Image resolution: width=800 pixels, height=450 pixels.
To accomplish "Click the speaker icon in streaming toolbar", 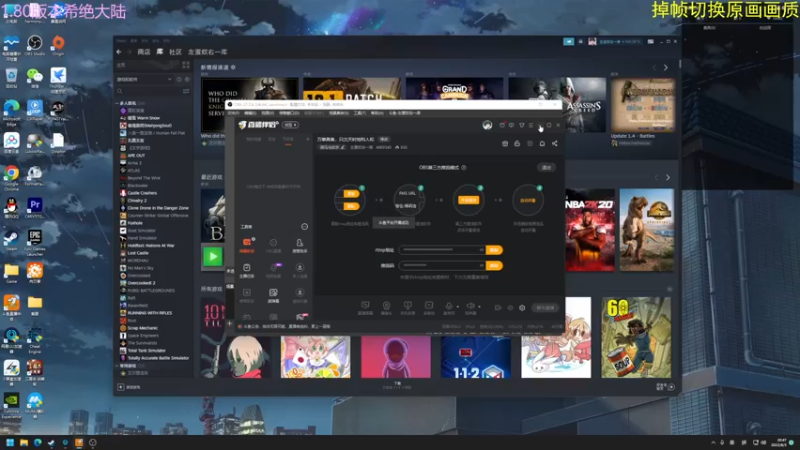I will point(470,306).
